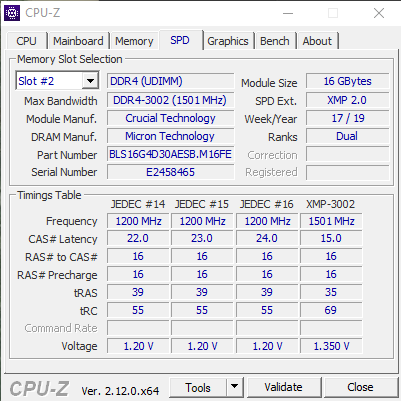Image resolution: width=401 pixels, height=401 pixels.
Task: Select the SPD tab
Action: tap(180, 40)
